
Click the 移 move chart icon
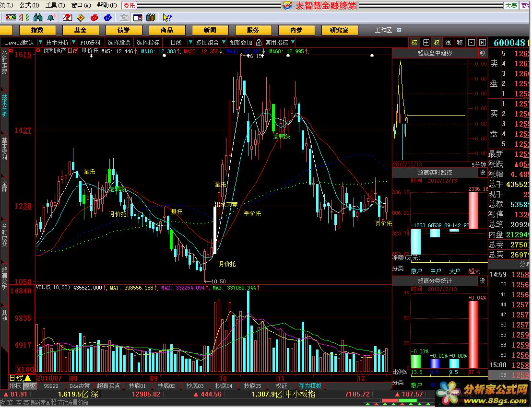coord(460,42)
